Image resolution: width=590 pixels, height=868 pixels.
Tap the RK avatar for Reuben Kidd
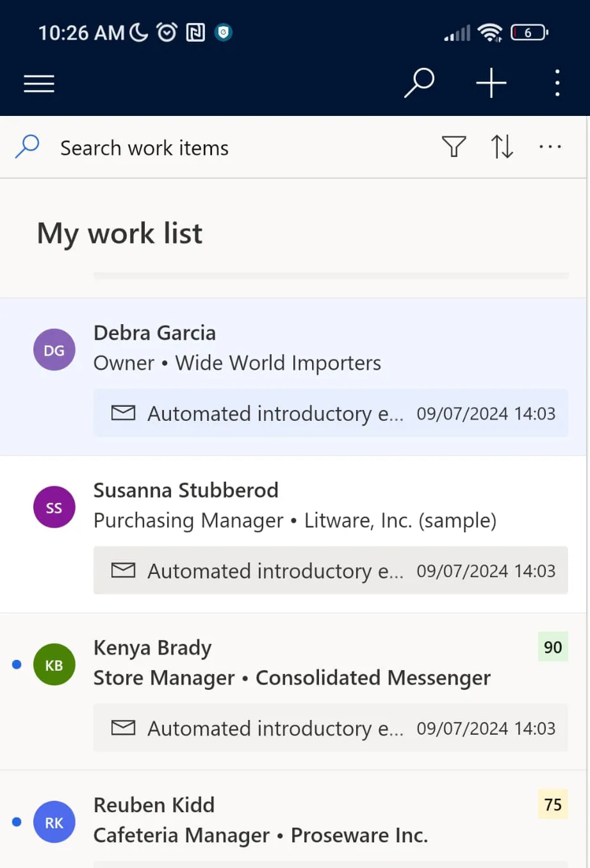[x=54, y=823]
